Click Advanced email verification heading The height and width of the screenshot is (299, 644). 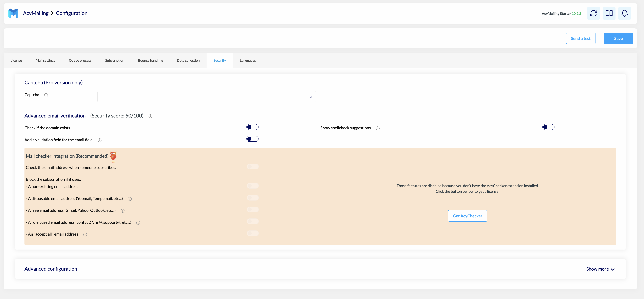click(x=55, y=116)
